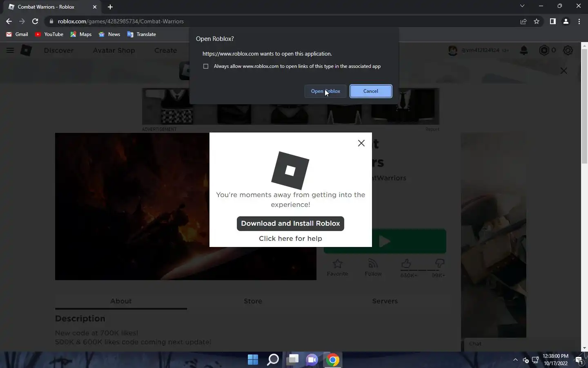588x368 pixels.
Task: Click the address bar URL
Action: (x=121, y=21)
